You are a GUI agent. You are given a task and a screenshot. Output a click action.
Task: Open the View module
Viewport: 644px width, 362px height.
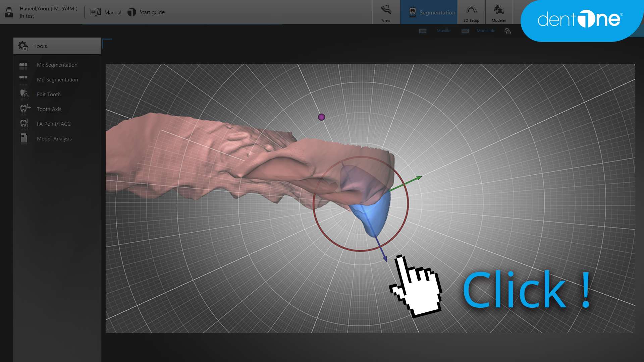point(386,13)
